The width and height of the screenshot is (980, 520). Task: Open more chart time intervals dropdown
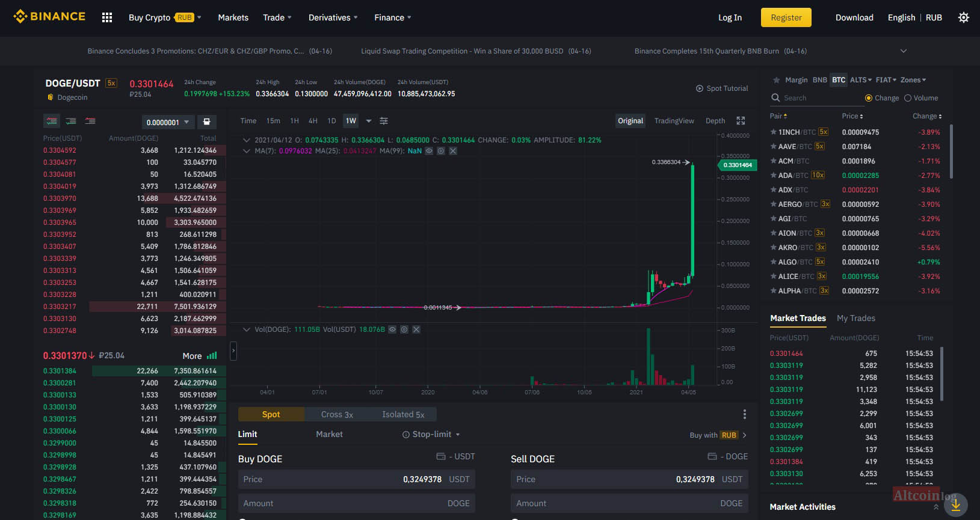pyautogui.click(x=369, y=121)
